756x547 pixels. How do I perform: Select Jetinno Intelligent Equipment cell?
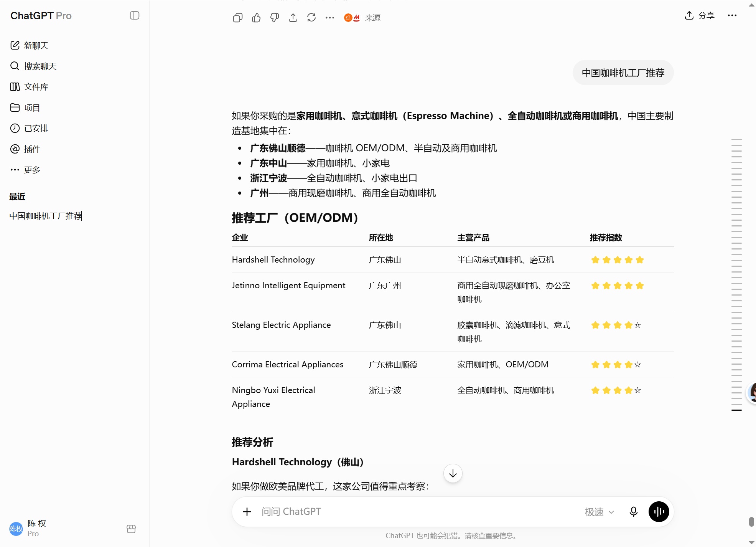click(x=288, y=286)
